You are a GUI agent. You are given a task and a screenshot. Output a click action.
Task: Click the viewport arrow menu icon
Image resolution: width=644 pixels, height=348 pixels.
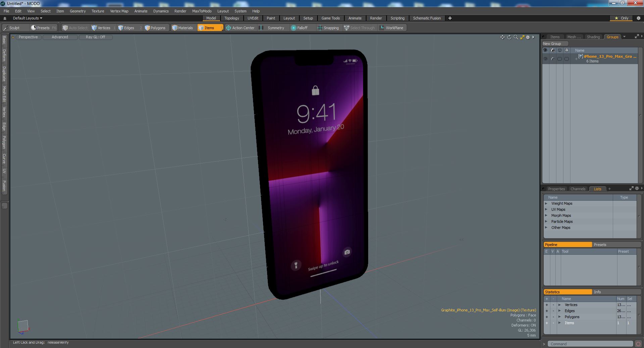(533, 37)
